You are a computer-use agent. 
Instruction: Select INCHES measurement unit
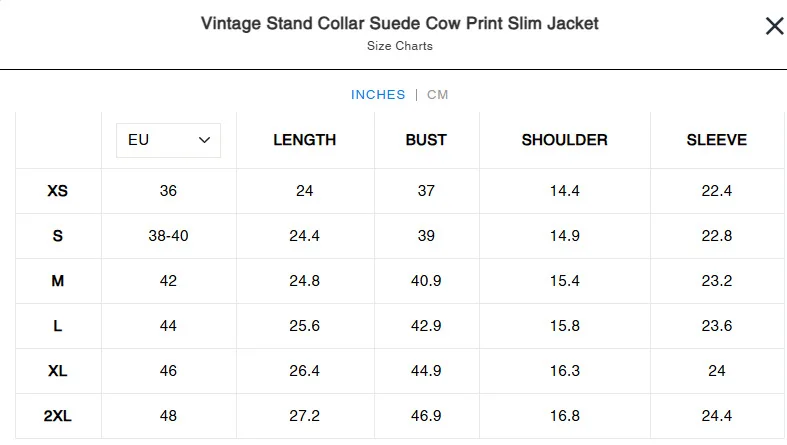[378, 95]
